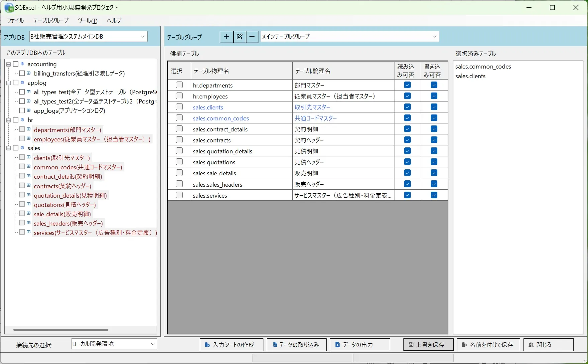Click the accounting schema icon in tree
Viewport: 588px width, 364px height.
coord(23,64)
